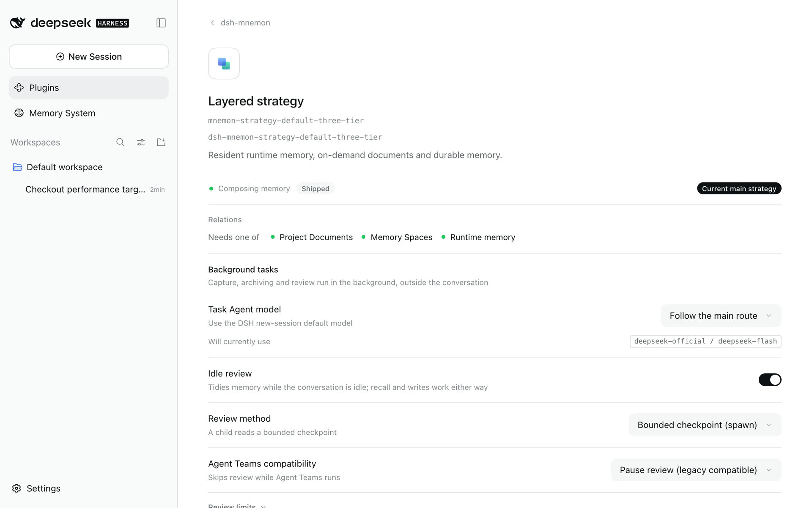812x508 pixels.
Task: Open workspace filter sliders icon
Action: pyautogui.click(x=141, y=142)
